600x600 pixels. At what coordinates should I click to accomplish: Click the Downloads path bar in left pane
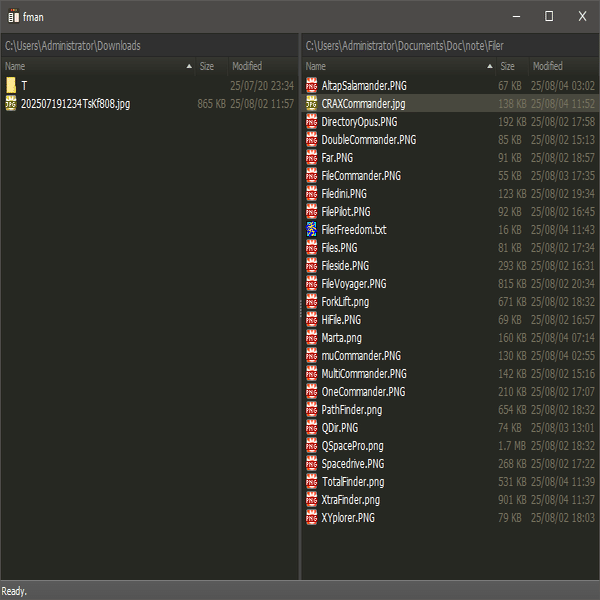(x=150, y=46)
